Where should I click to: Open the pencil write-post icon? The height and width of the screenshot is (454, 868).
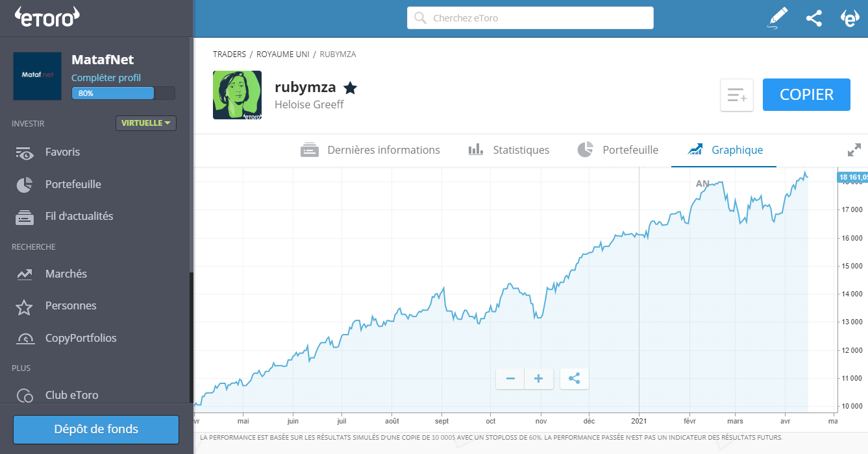point(777,18)
